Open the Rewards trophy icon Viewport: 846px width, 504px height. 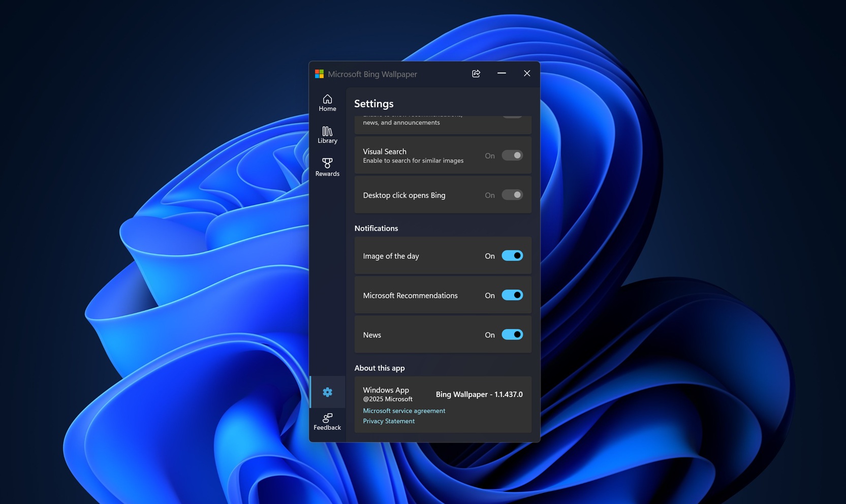point(327,167)
